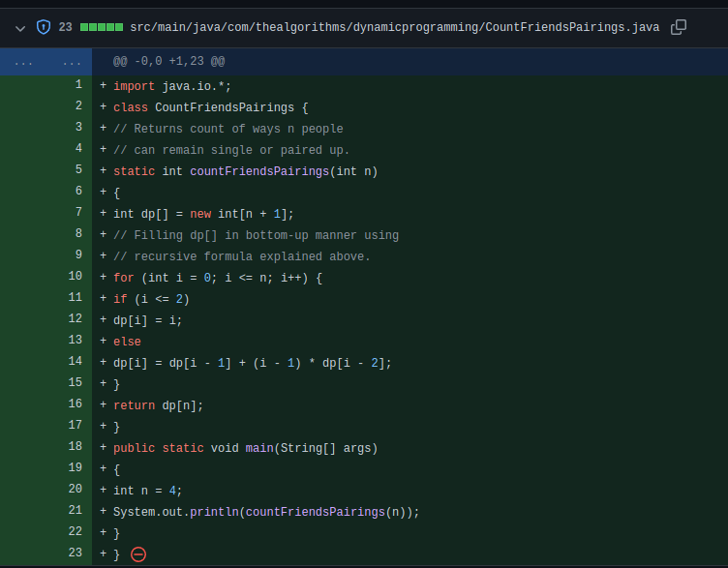This screenshot has height=568, width=728.
Task: Click the green diffstat blocks
Action: coord(102,27)
